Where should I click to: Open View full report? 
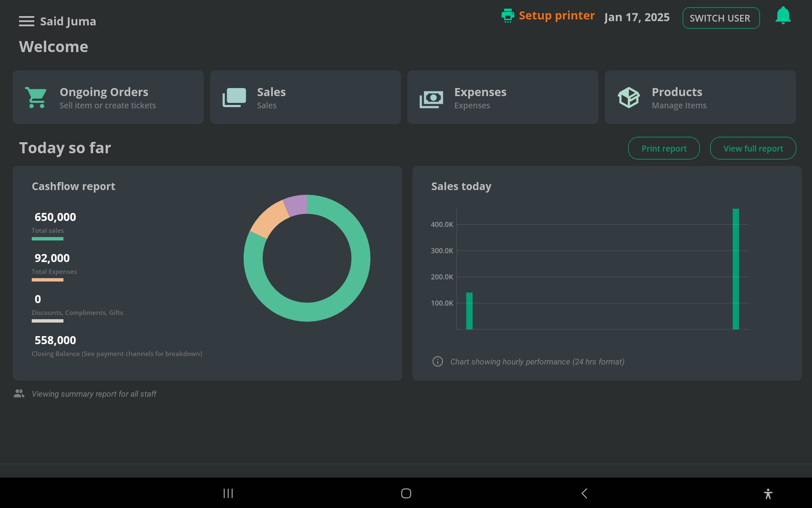tap(753, 148)
